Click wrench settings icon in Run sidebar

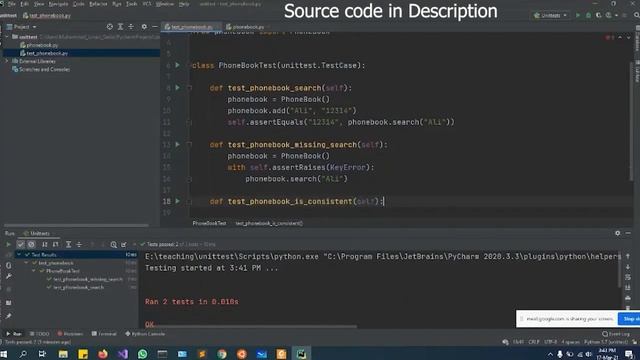[9, 276]
